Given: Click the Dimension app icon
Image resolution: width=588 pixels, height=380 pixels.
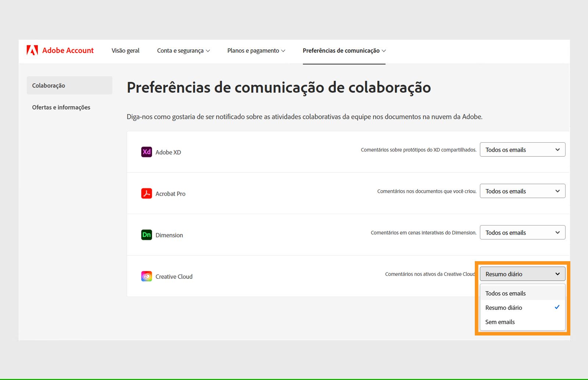Looking at the screenshot, I should tap(147, 235).
